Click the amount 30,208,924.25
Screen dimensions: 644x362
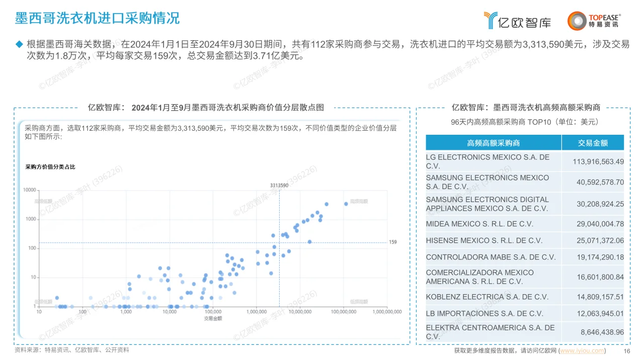pos(600,204)
